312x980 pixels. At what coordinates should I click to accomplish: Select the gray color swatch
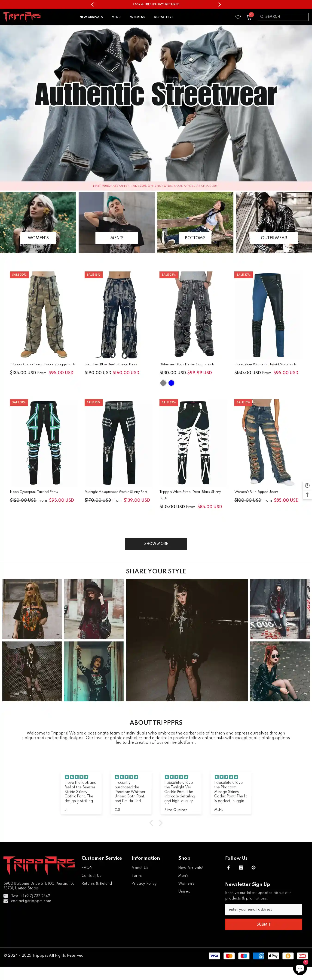[x=163, y=383]
